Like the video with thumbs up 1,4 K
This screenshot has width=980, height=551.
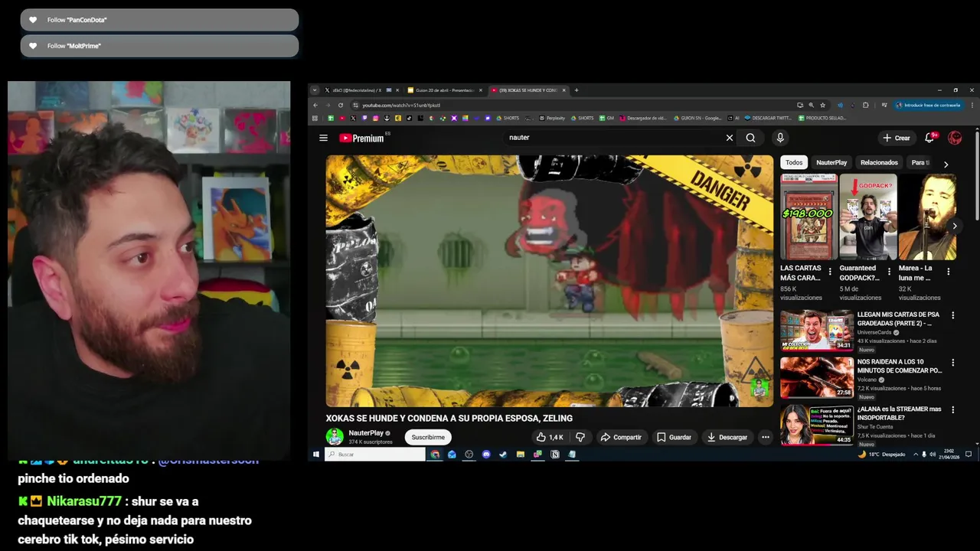tap(550, 437)
